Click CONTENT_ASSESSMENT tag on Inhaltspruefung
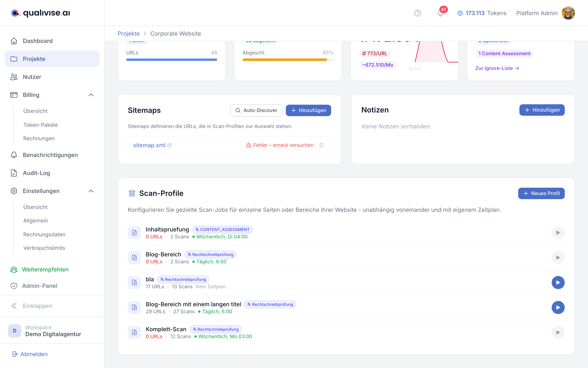This screenshot has height=368, width=588. click(x=222, y=230)
